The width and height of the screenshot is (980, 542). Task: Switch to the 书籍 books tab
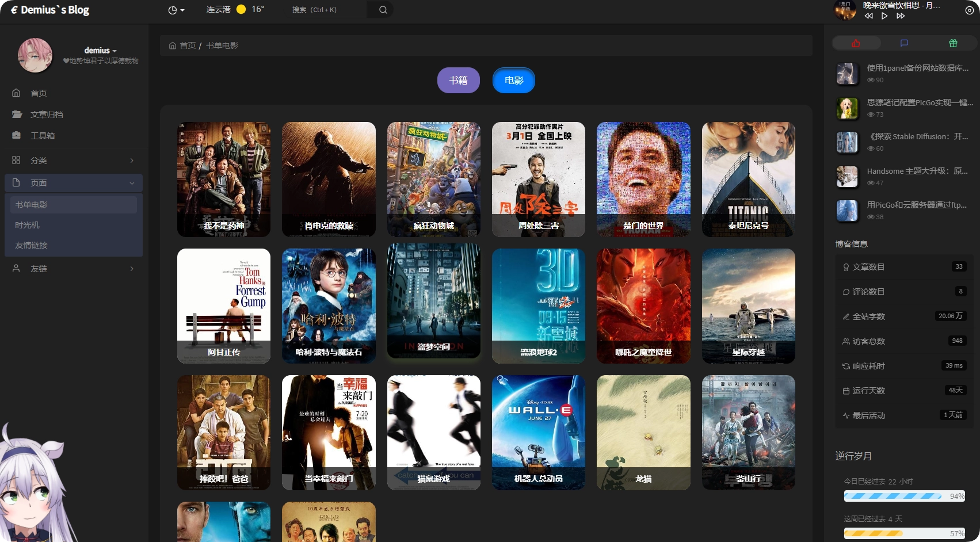[x=458, y=81]
